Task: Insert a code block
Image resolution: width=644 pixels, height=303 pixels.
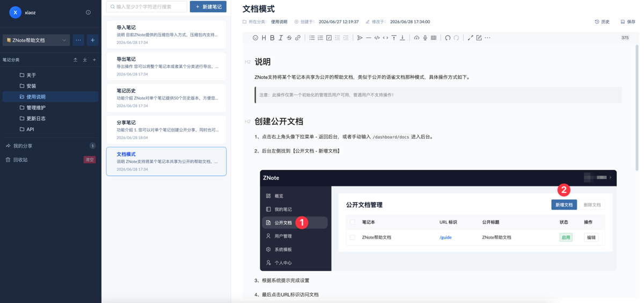Action: pyautogui.click(x=377, y=38)
